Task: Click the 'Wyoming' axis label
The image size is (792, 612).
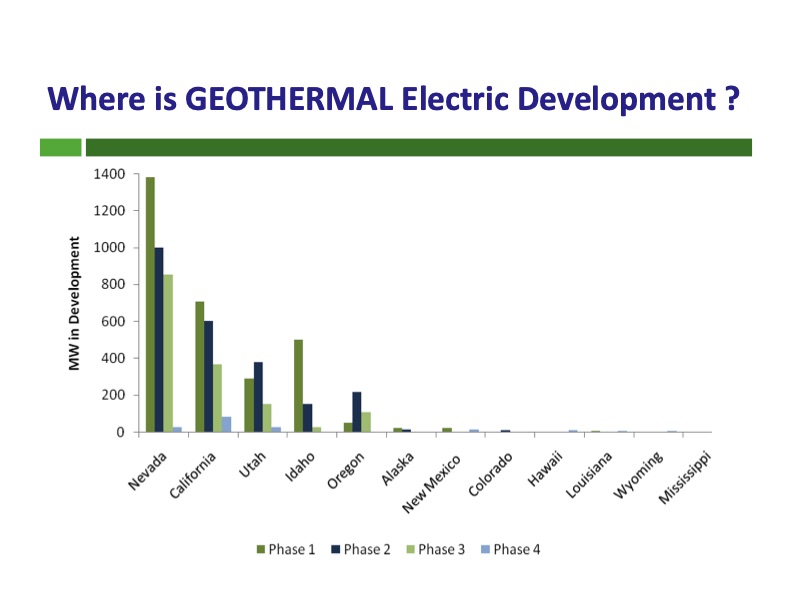Action: pos(638,475)
